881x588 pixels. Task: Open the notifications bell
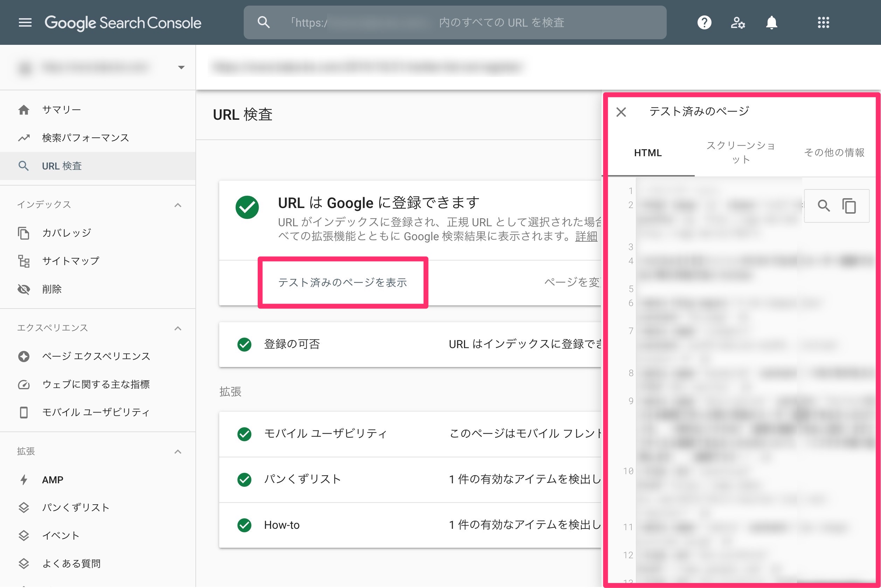click(x=771, y=22)
